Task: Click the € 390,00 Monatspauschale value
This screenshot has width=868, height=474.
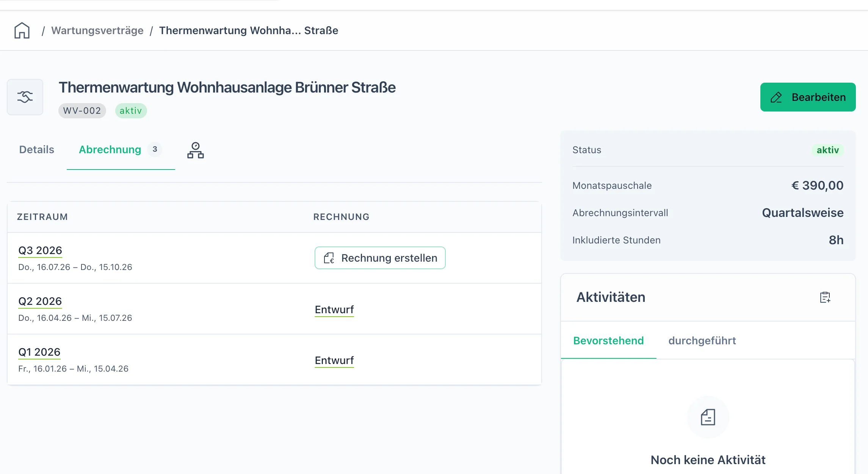Action: [x=817, y=185]
